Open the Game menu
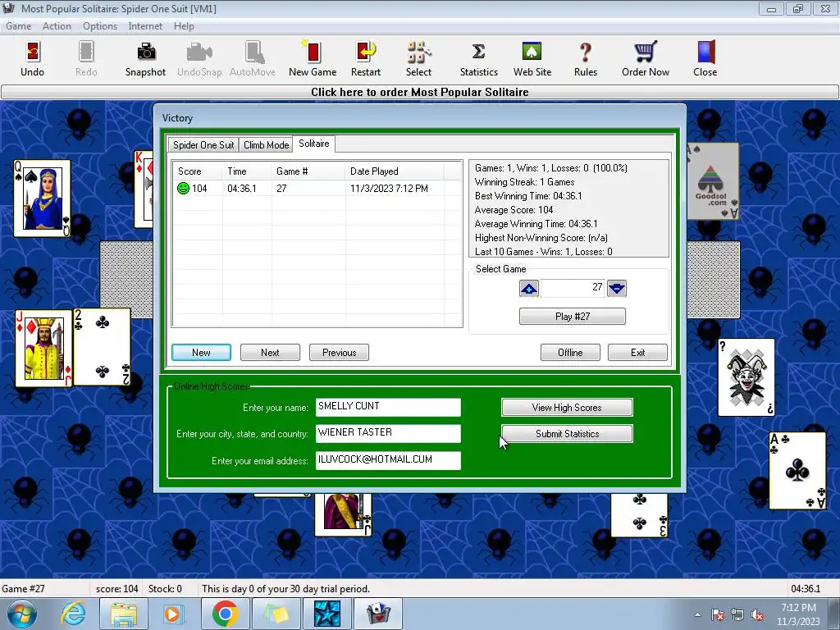Screen dimensions: 840x630 coord(19,26)
